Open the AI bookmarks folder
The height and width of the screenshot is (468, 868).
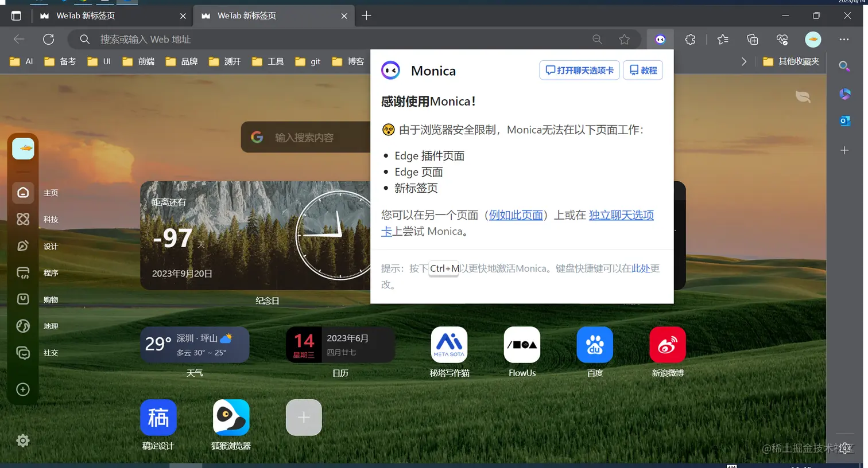[21, 61]
